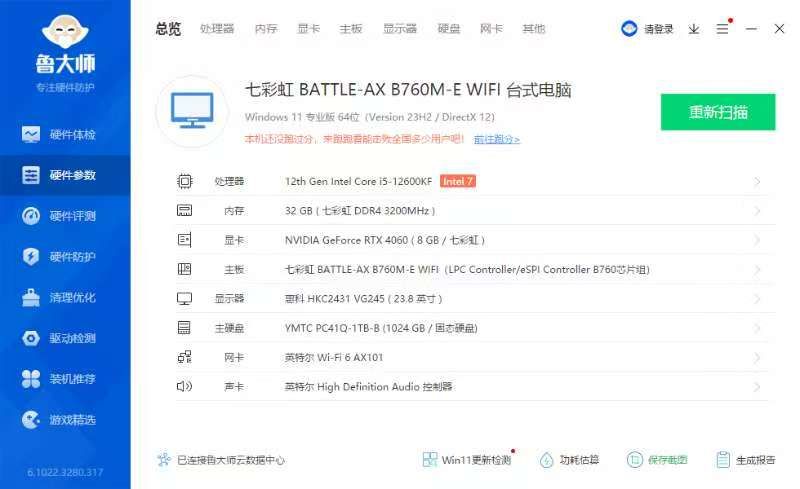Open 功耗估算 power estimate
800x489 pixels.
click(569, 460)
